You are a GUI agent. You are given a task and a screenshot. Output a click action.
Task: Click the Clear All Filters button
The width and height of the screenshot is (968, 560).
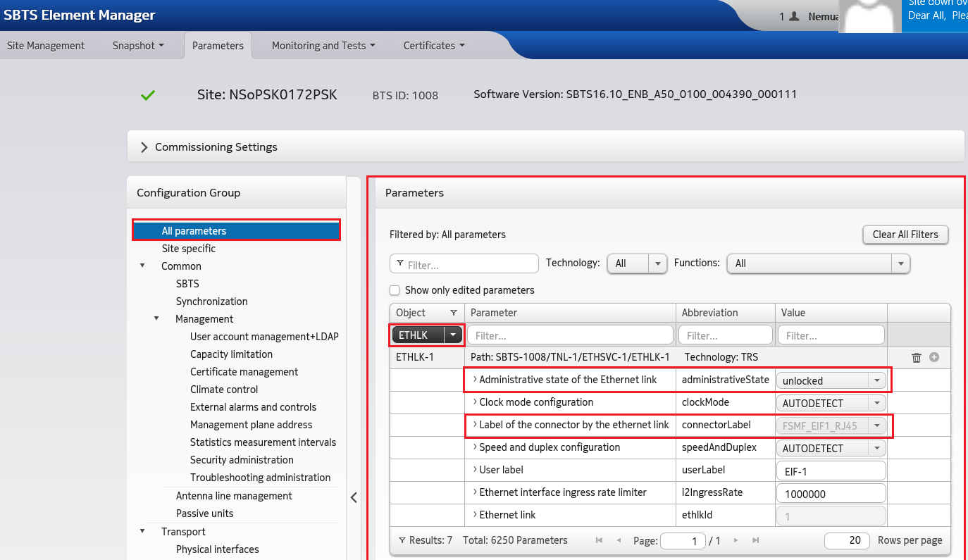coord(905,235)
